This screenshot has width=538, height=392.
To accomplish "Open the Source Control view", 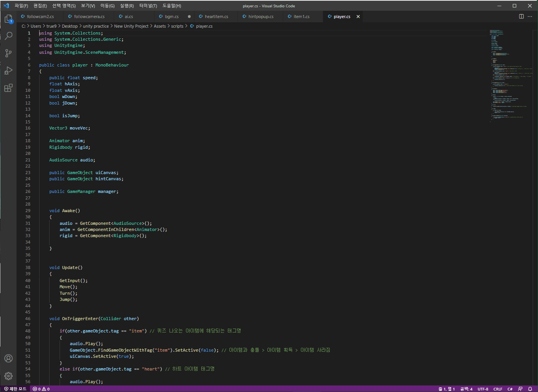I will (8, 53).
